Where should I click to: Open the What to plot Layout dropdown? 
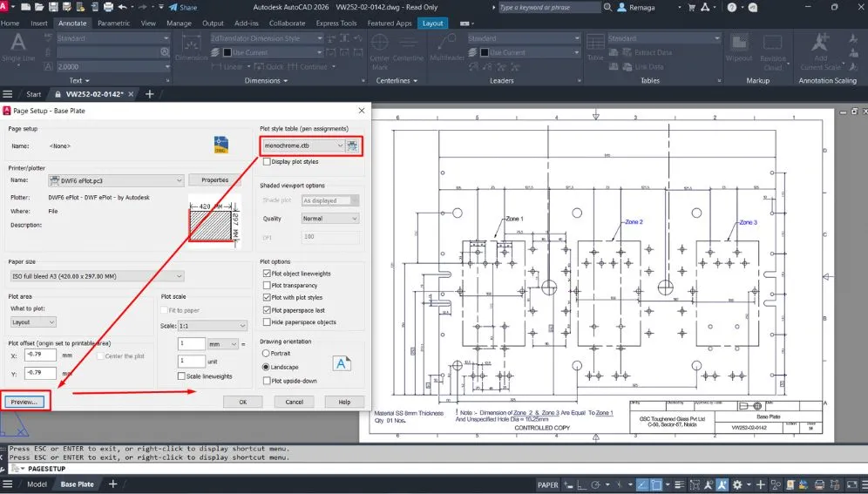(x=33, y=322)
